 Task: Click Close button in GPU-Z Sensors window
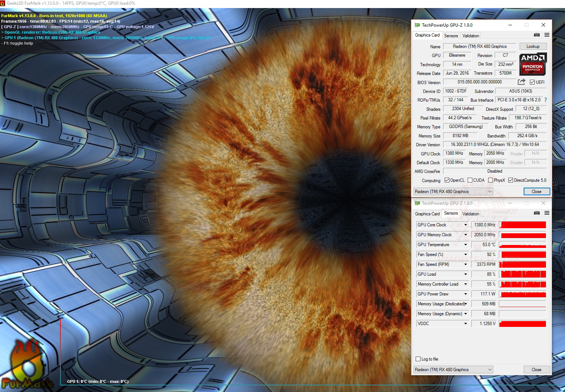pos(536,370)
